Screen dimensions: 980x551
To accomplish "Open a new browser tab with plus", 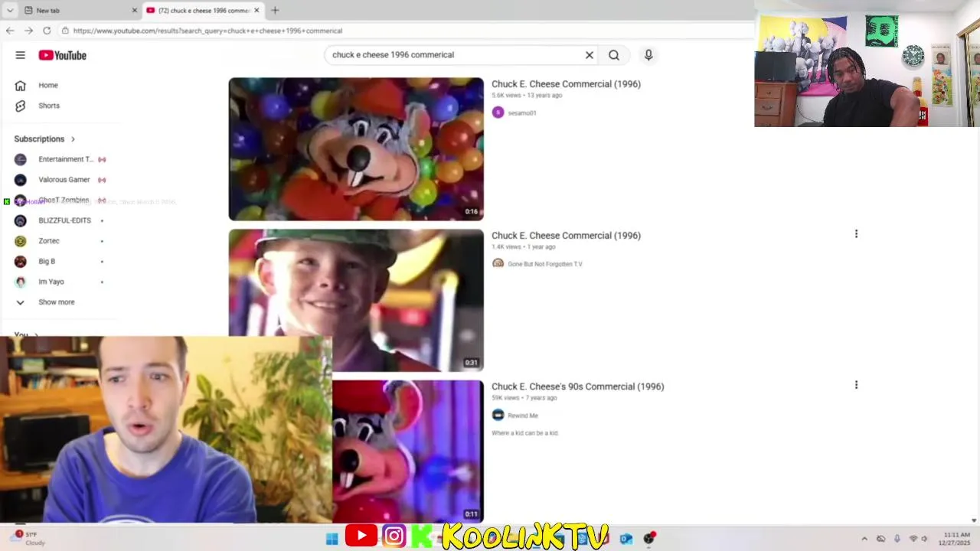I will 275,11.
